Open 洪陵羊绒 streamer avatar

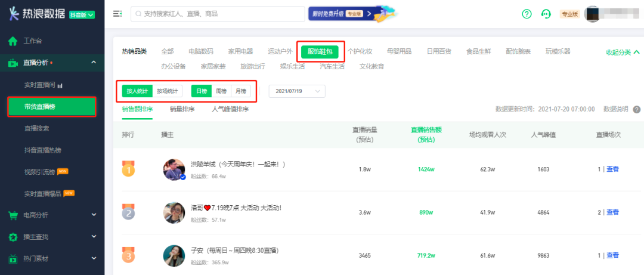pyautogui.click(x=174, y=170)
